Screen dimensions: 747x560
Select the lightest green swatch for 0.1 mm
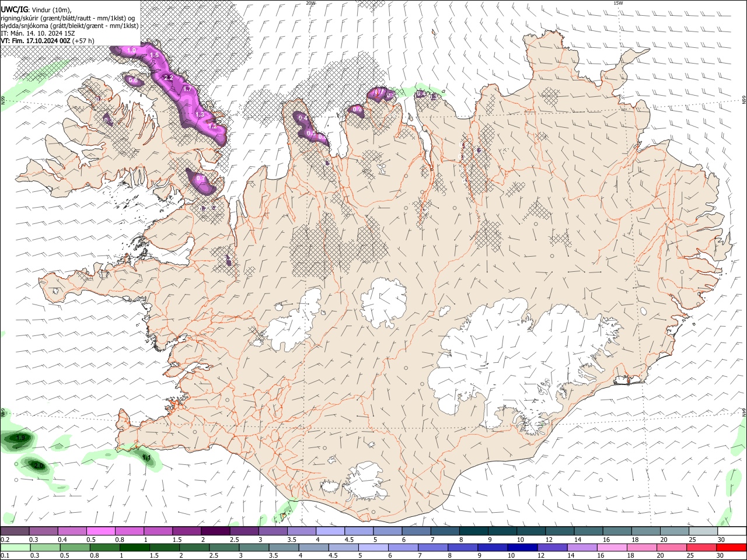[15, 548]
